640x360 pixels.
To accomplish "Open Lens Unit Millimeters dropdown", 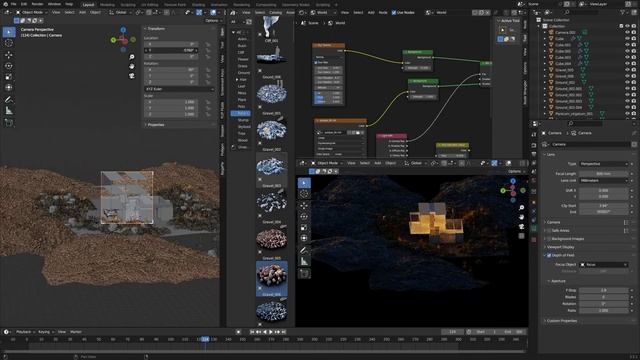I will click(x=603, y=180).
